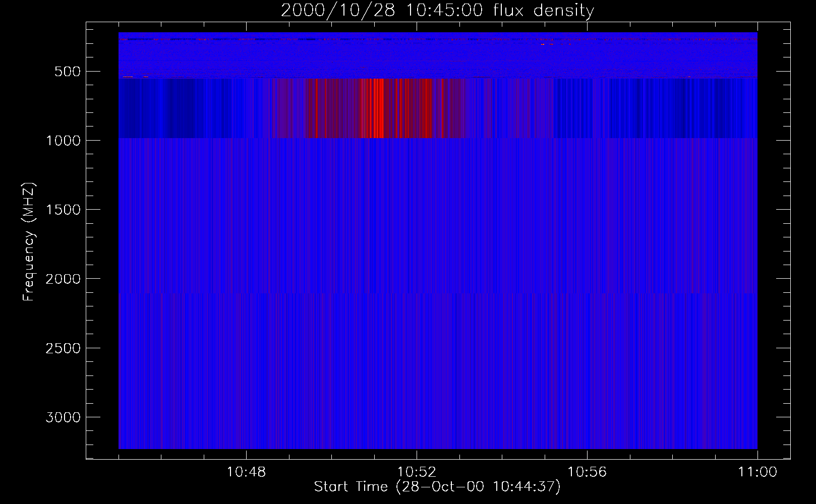Viewport: 816px width, 504px height.
Task: Click the 10:56 time tick label
Action: tap(587, 472)
